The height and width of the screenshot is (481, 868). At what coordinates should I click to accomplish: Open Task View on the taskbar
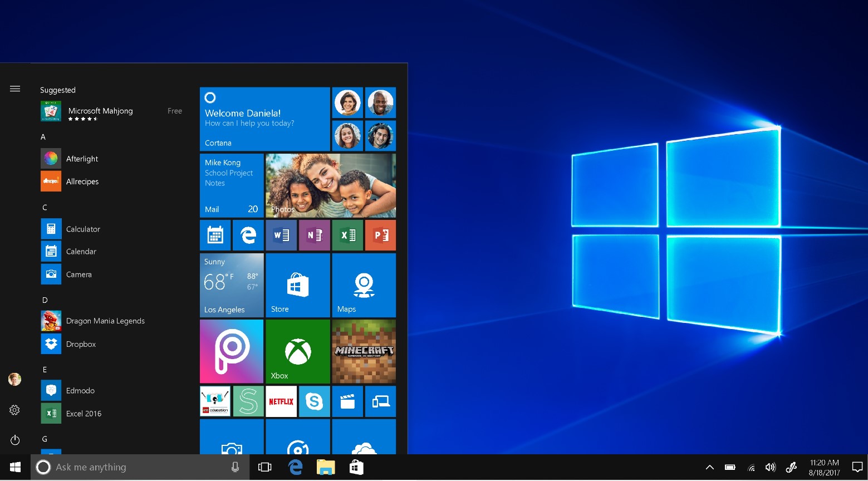(x=265, y=468)
